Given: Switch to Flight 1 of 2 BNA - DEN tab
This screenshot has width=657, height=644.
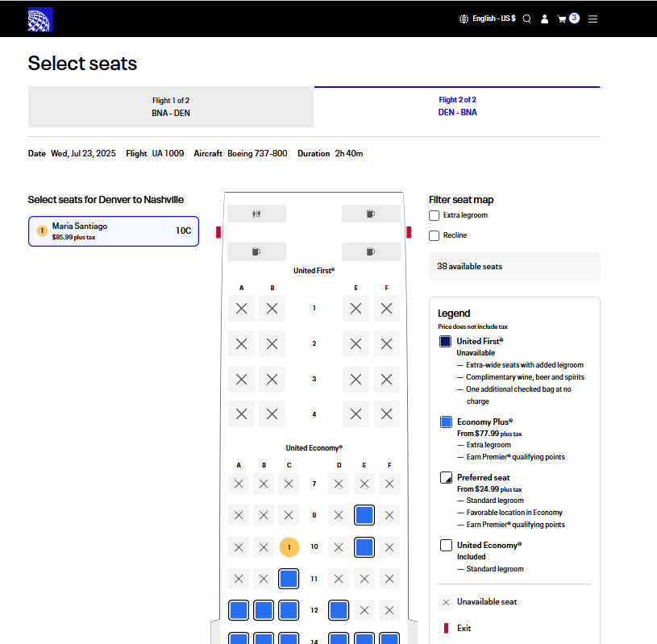Looking at the screenshot, I should (171, 107).
